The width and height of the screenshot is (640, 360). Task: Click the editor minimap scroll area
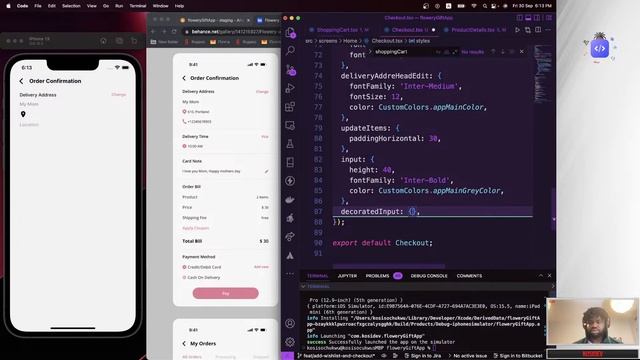(x=542, y=73)
